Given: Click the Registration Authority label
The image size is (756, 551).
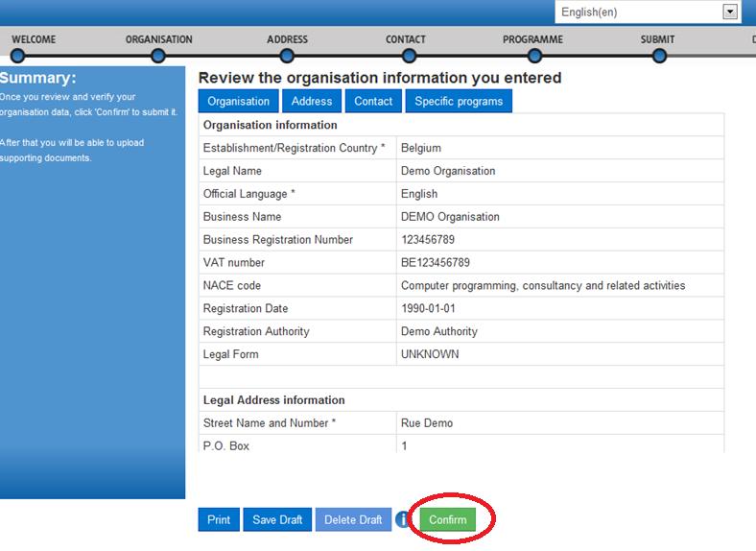Looking at the screenshot, I should point(256,331).
